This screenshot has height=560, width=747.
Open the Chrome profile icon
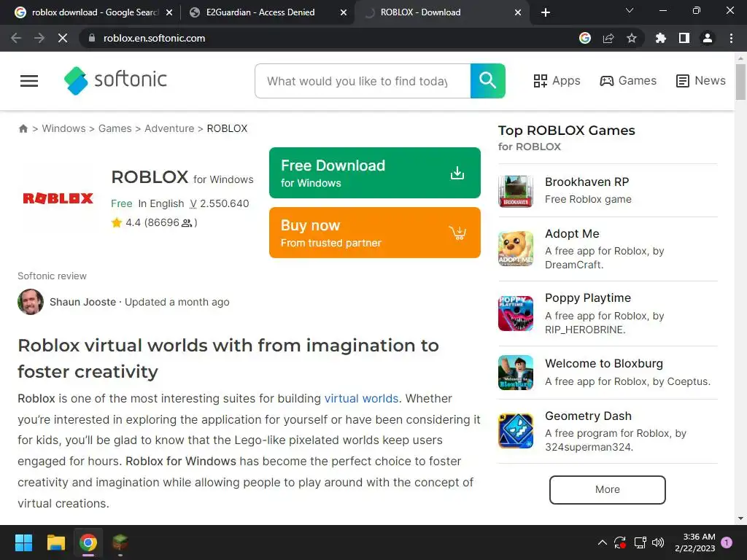click(708, 38)
